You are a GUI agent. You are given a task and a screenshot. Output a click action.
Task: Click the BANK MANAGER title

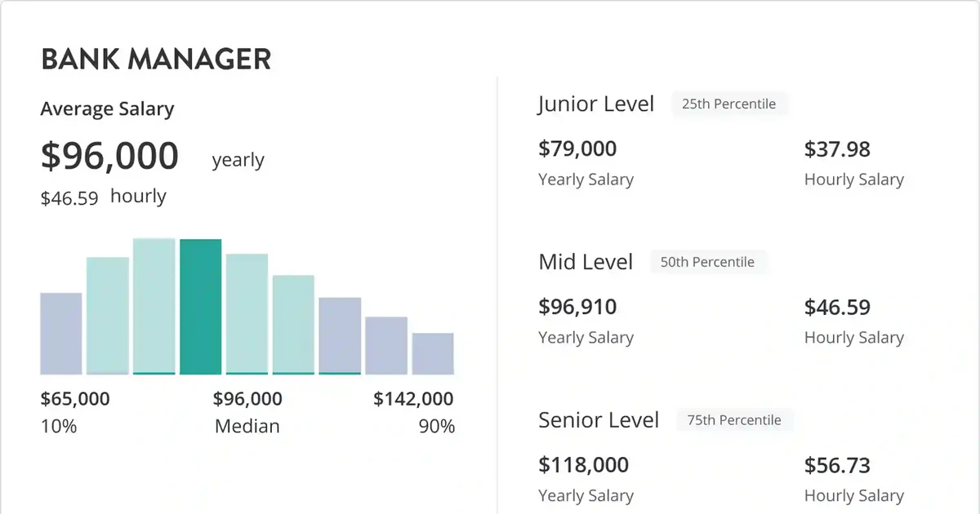(155, 60)
